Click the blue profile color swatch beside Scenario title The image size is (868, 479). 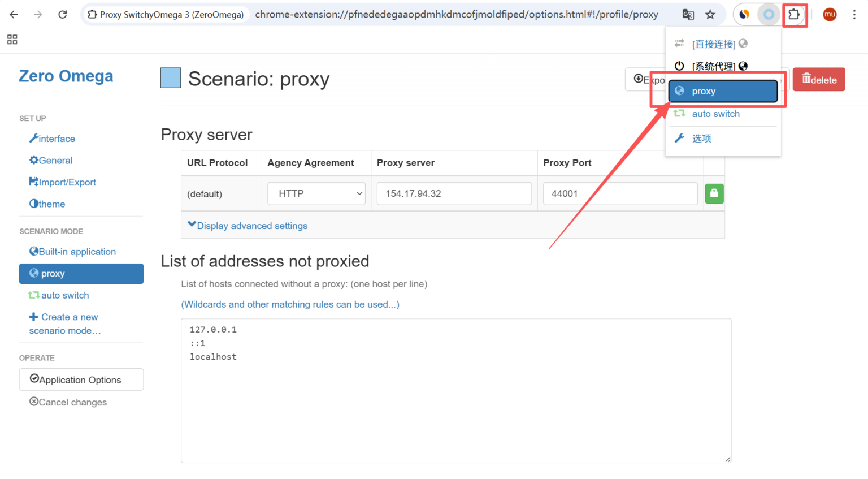pyautogui.click(x=171, y=78)
